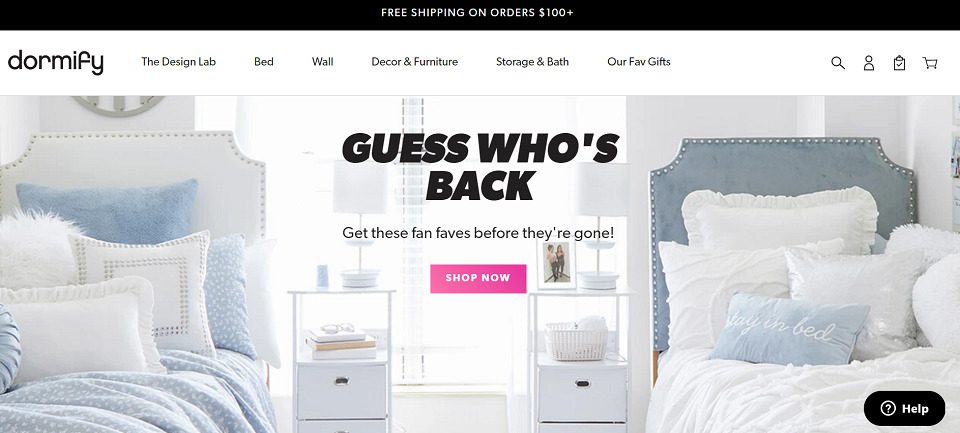The image size is (960, 433).
Task: View the shopping cart icon
Action: (x=930, y=62)
